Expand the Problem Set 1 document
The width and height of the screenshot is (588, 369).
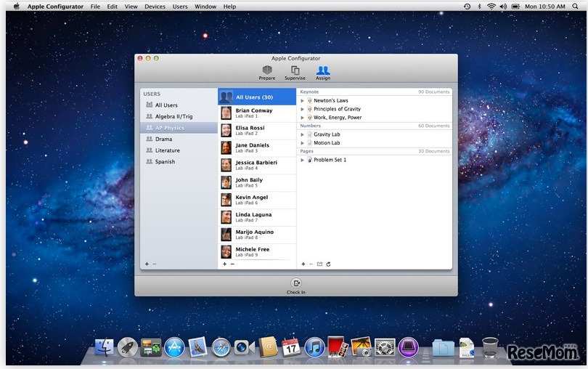click(302, 160)
